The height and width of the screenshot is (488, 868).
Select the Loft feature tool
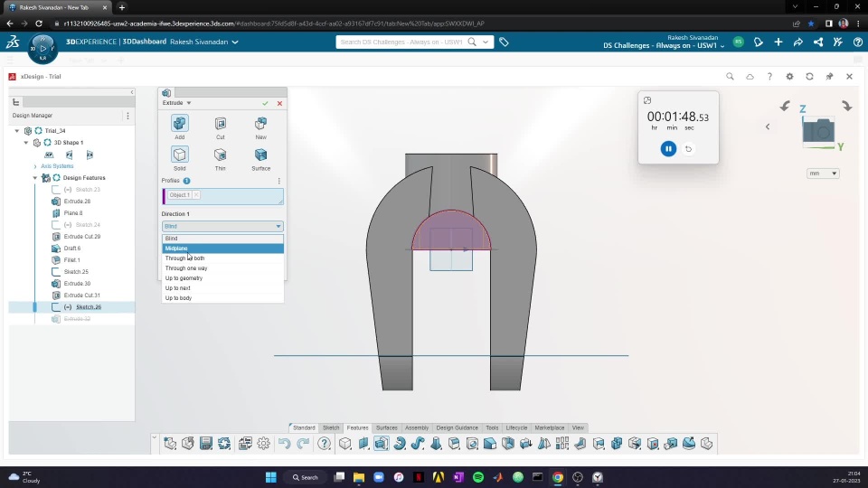(436, 443)
